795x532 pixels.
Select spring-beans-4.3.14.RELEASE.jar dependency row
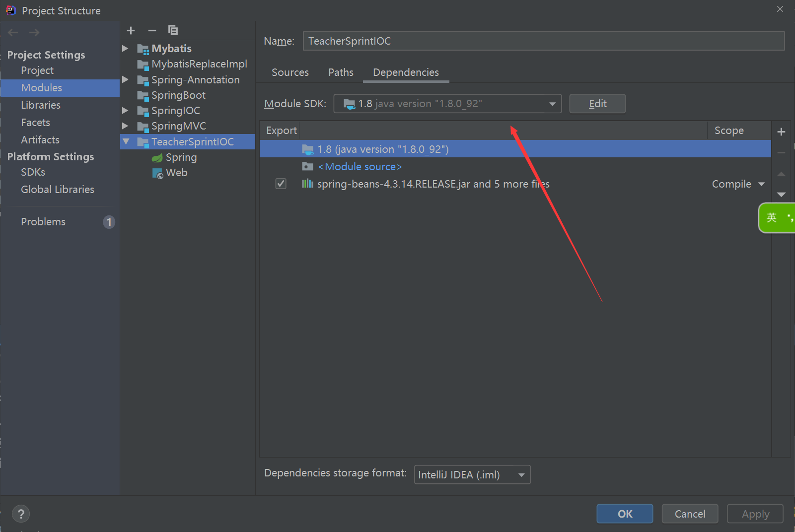click(x=515, y=184)
